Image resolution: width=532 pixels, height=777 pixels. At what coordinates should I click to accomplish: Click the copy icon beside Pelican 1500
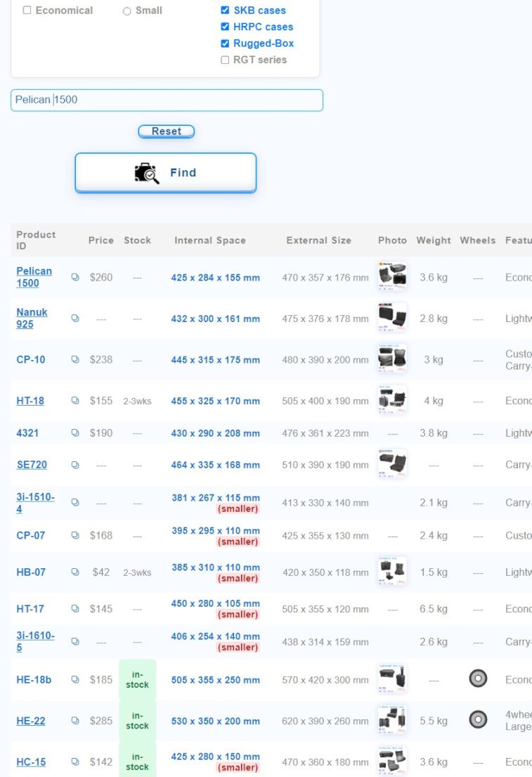click(75, 277)
